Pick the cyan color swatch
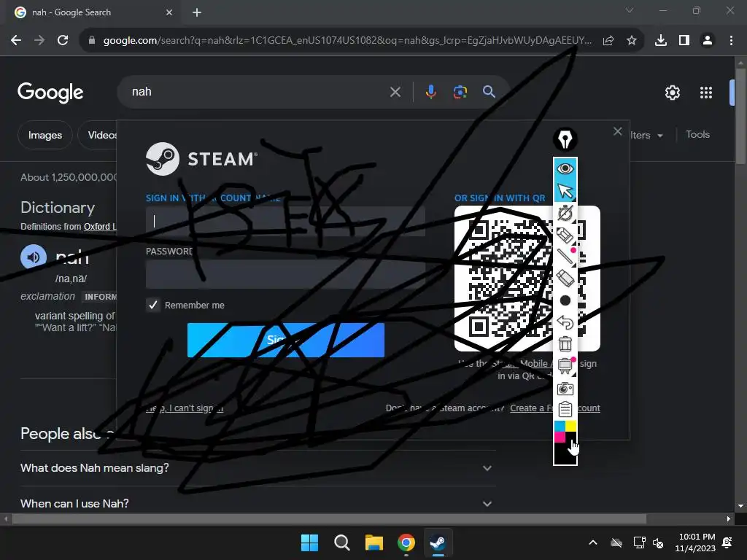747x560 pixels. tap(560, 426)
